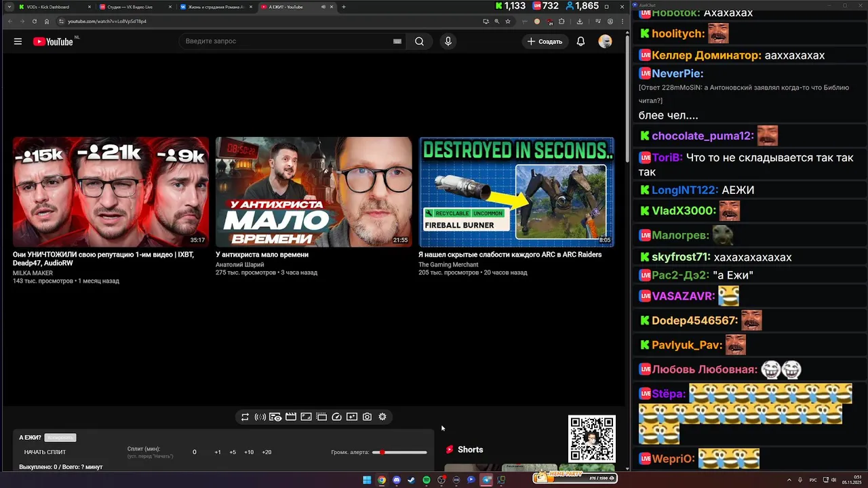
Task: Click the dashed-window icon in player toolbar
Action: (321, 417)
